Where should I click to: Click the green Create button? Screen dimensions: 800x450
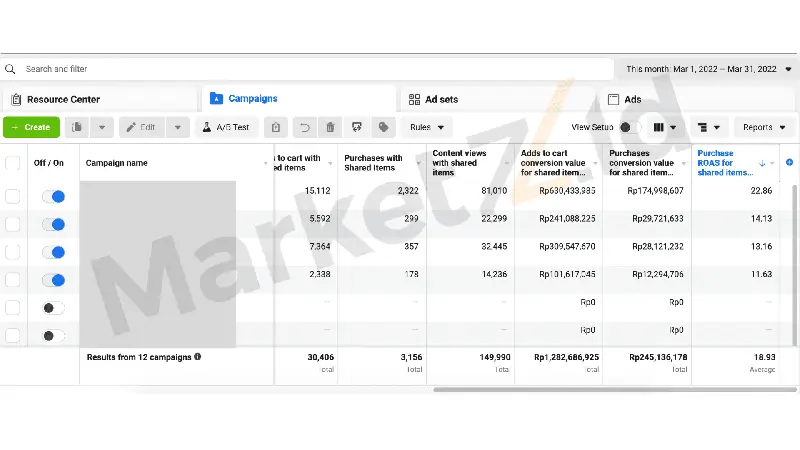[31, 128]
